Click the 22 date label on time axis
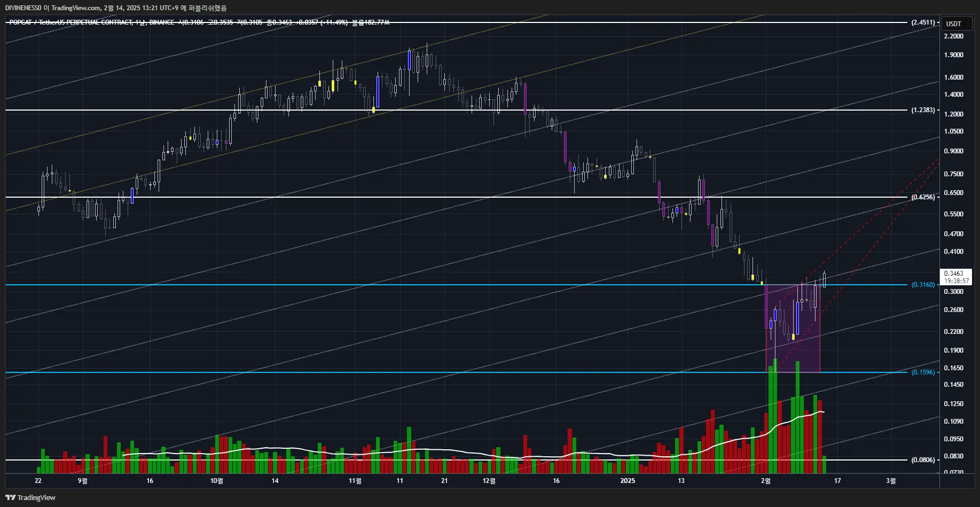This screenshot has height=507, width=980. (x=38, y=481)
